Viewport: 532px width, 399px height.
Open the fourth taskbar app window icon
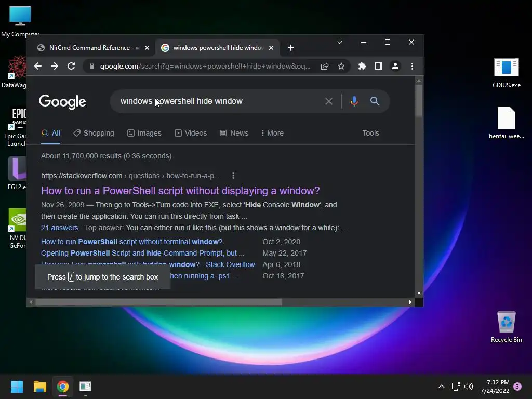pyautogui.click(x=86, y=387)
